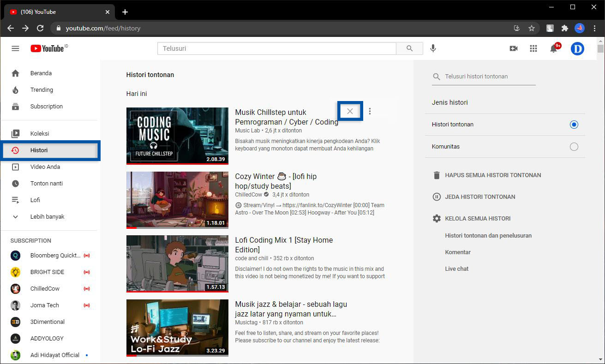Open the hamburger menu icon
This screenshot has width=605, height=364.
pos(15,48)
